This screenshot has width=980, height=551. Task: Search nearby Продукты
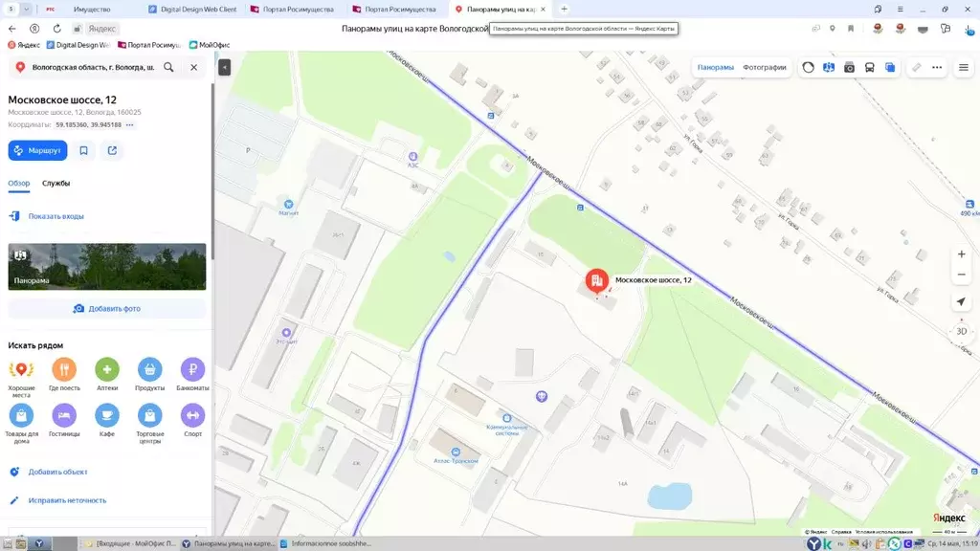(x=150, y=374)
